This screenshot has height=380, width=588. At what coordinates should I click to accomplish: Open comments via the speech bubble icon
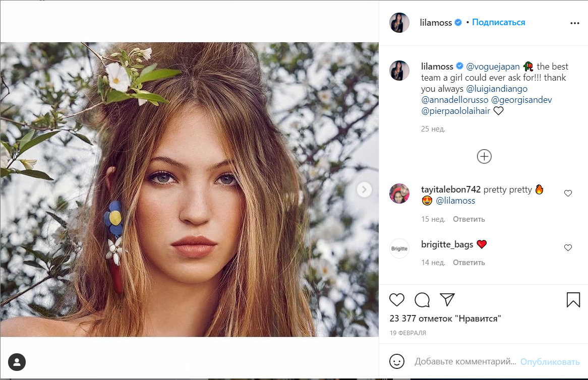pyautogui.click(x=422, y=300)
